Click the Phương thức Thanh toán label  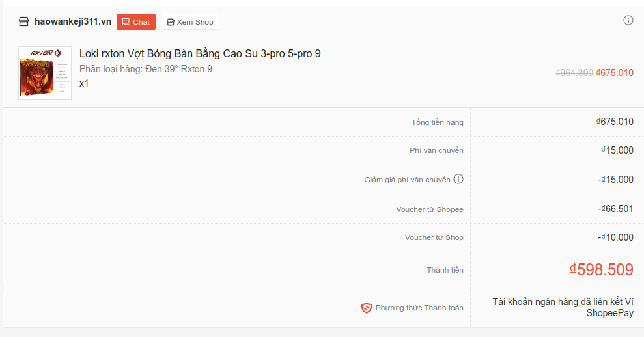point(419,308)
